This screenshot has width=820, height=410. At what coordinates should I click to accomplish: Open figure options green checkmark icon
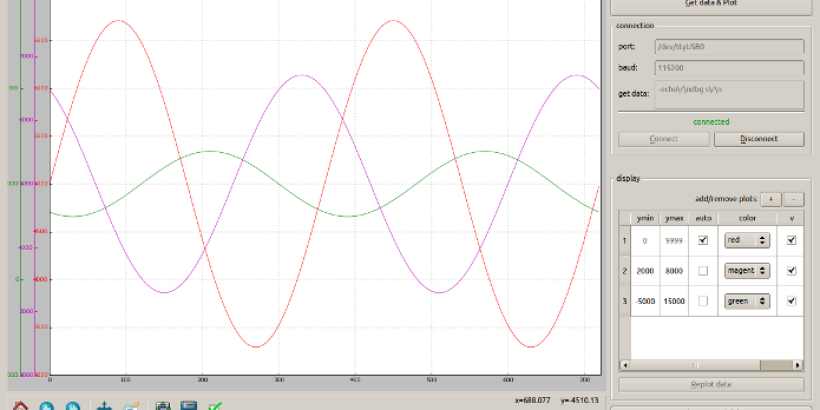coord(214,406)
